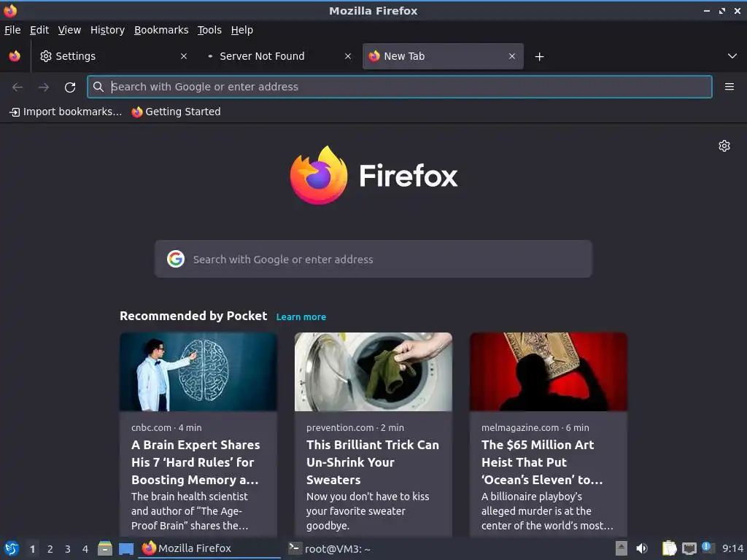Open the View menu
The height and width of the screenshot is (560, 747).
69,30
